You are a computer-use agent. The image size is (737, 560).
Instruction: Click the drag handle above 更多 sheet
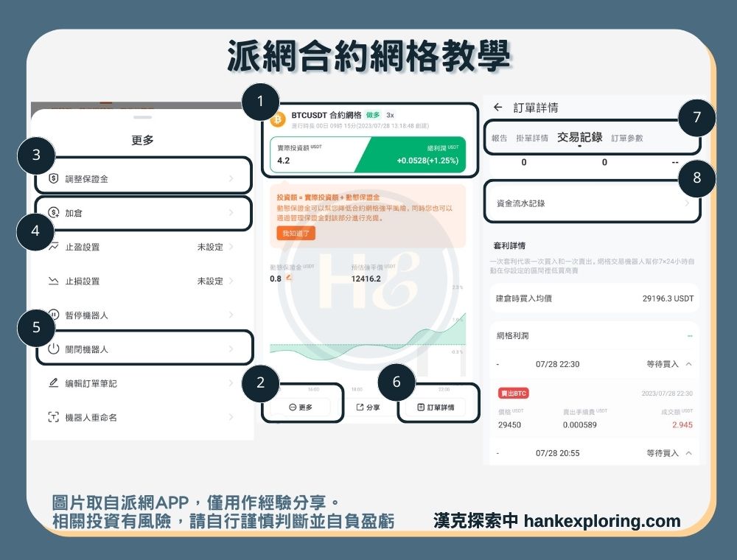coord(142,117)
